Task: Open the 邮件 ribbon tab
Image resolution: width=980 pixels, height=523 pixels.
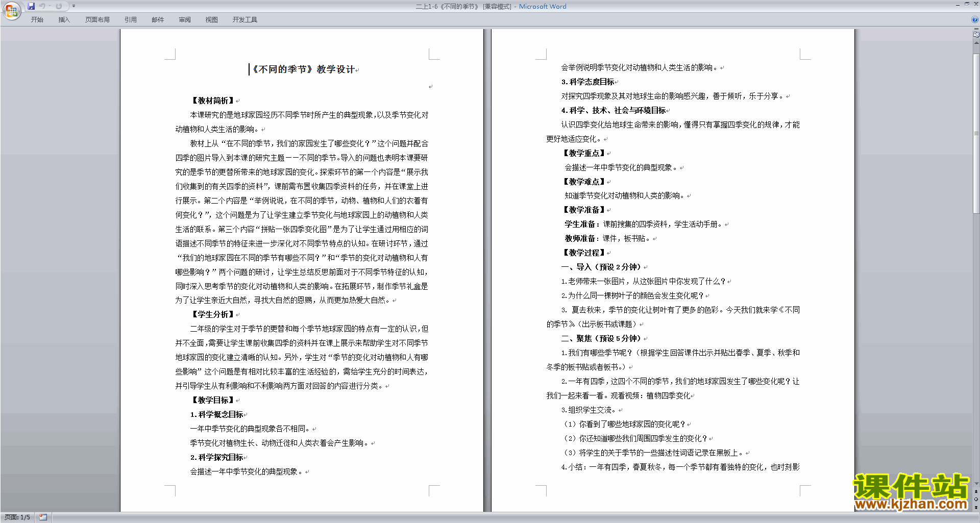Action: tap(158, 20)
